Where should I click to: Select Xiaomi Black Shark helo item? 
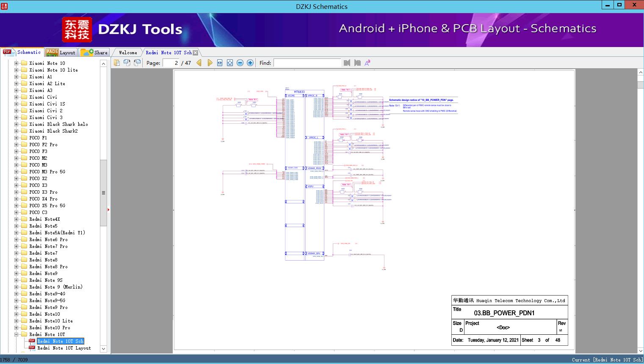[x=58, y=124]
